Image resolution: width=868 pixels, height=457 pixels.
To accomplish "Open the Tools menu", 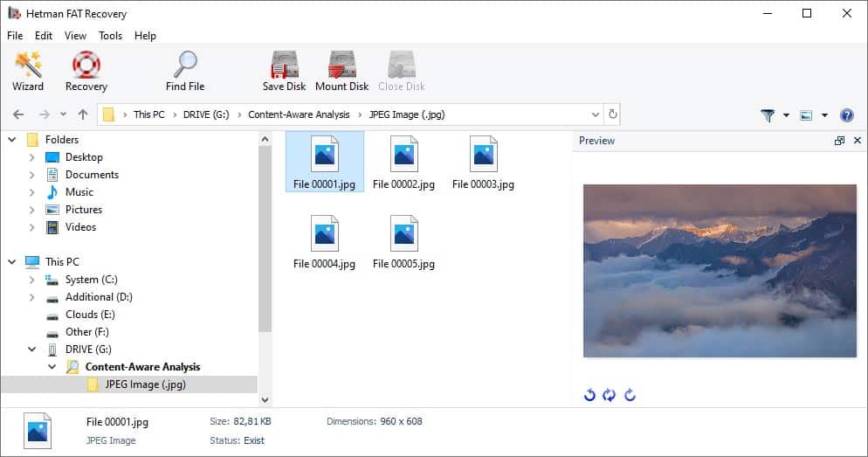I will (x=110, y=36).
